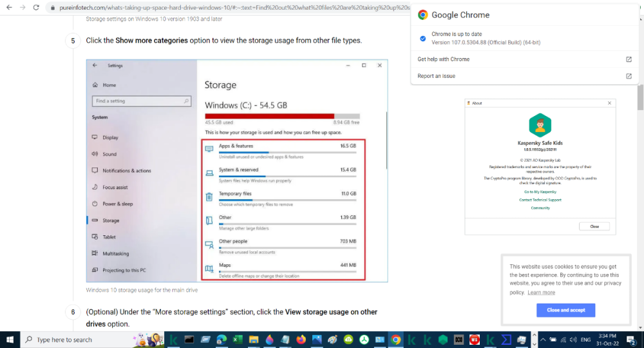Open the Photos app from taskbar
The height and width of the screenshot is (348, 644).
[x=317, y=340]
